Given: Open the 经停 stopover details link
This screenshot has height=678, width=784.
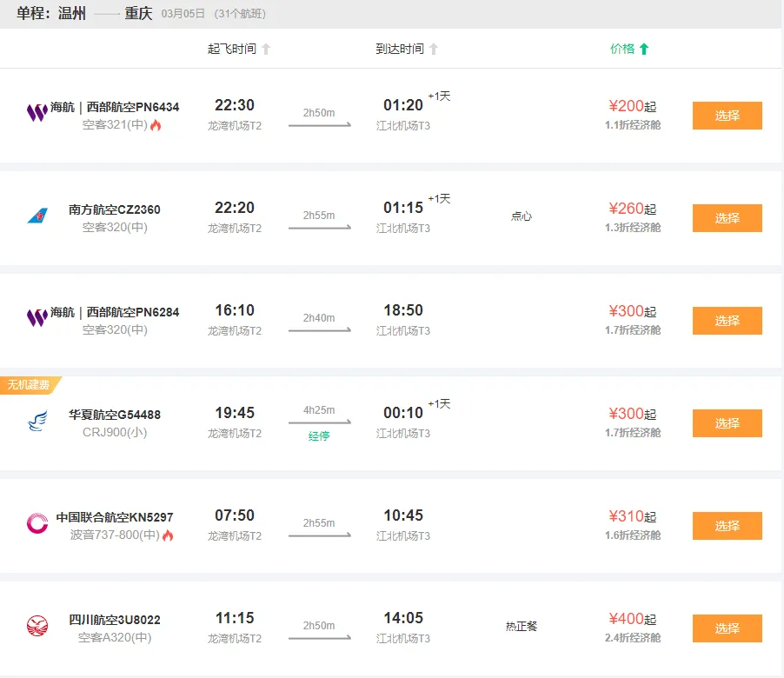Looking at the screenshot, I should (319, 436).
